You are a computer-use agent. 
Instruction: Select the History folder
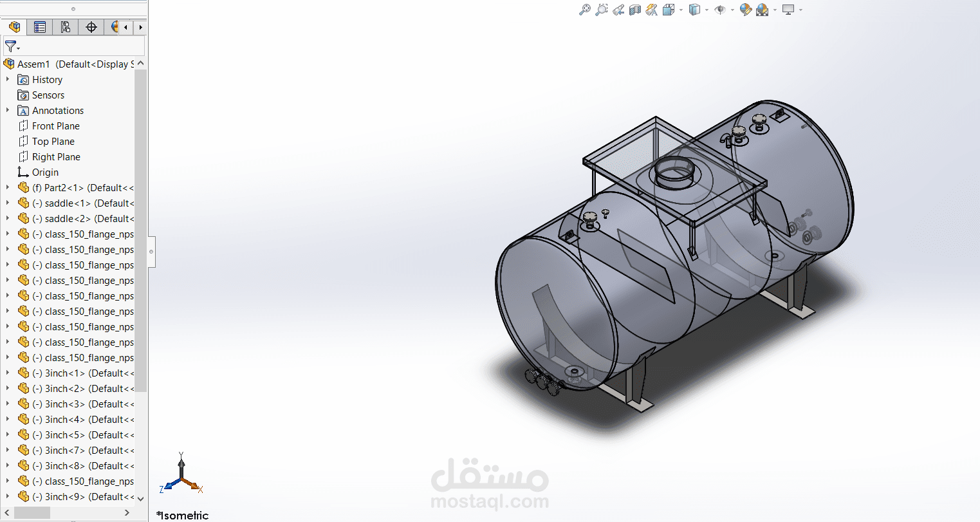pos(40,80)
